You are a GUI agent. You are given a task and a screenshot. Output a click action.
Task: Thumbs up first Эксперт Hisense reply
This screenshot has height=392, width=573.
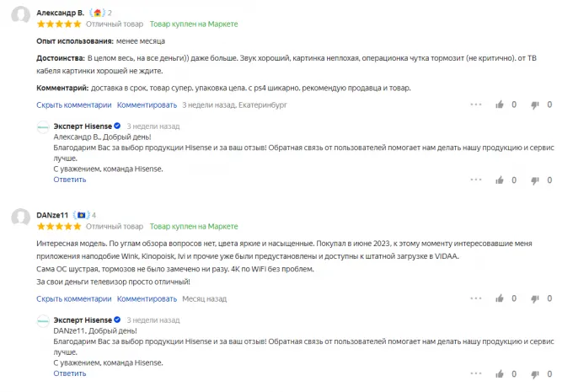point(501,180)
